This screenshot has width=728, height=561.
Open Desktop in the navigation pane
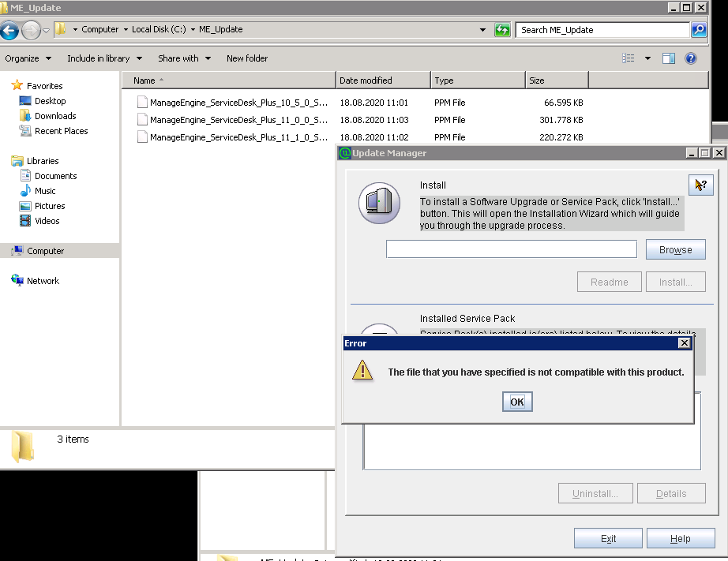[x=51, y=101]
